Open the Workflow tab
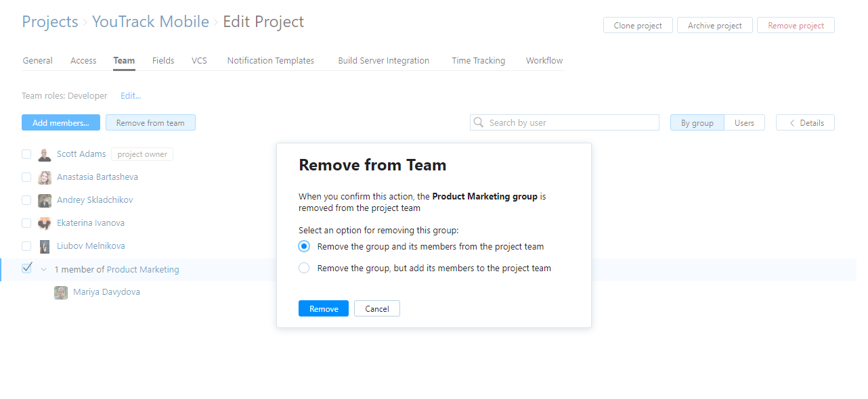The image size is (868, 399). [x=544, y=60]
